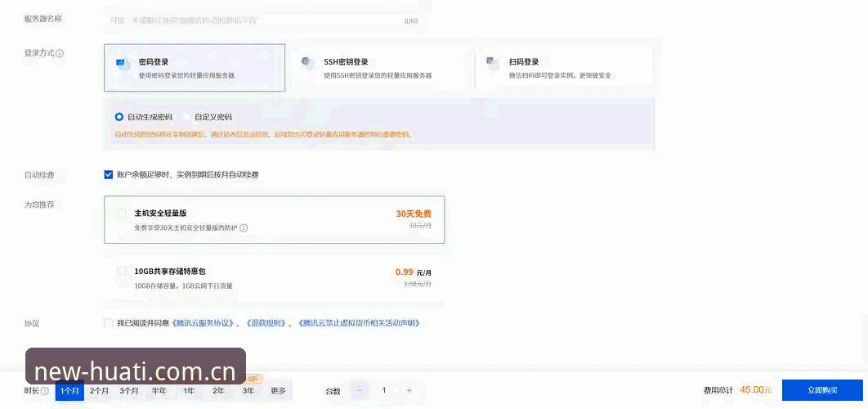Open the 更多 duration options
This screenshot has height=409, width=868.
278,391
